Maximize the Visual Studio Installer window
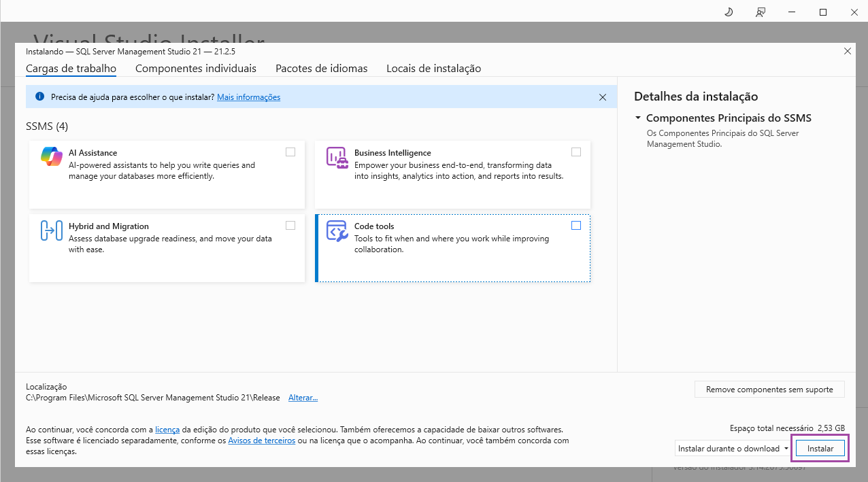Screen dimensions: 868x482 tap(823, 12)
